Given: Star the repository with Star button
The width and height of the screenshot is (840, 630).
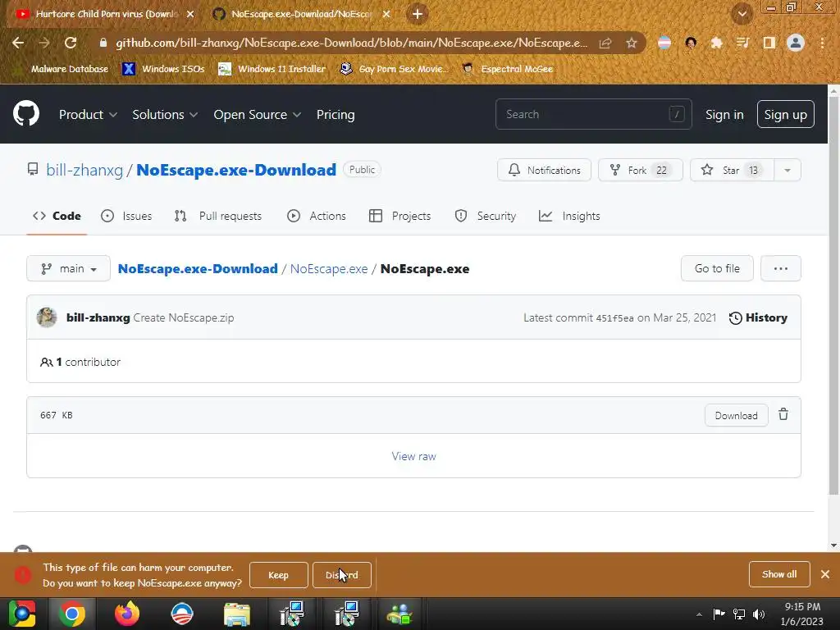Looking at the screenshot, I should point(732,171).
